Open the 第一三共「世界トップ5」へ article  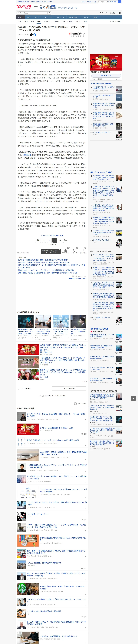(56, 623)
